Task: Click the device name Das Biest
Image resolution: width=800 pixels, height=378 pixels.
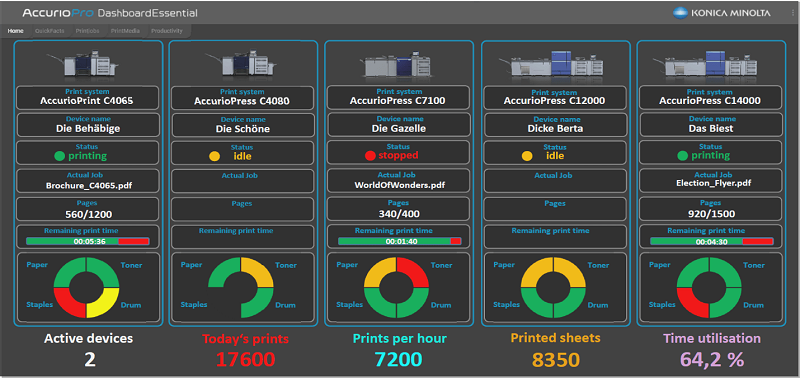Action: tap(710, 129)
